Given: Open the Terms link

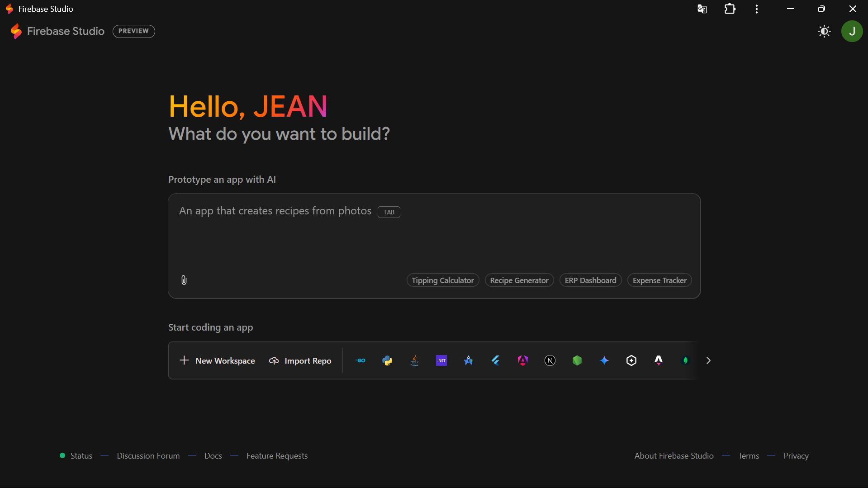Looking at the screenshot, I should pyautogui.click(x=749, y=456).
